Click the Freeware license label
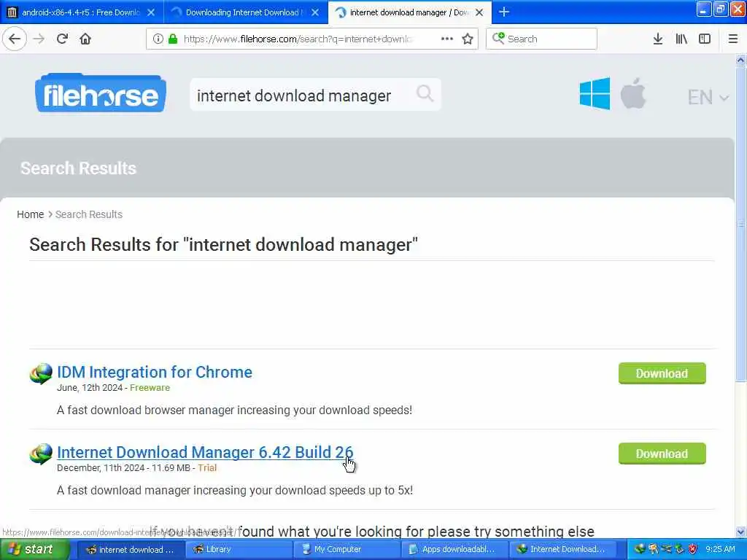Viewport: 747px width, 560px height. point(150,388)
